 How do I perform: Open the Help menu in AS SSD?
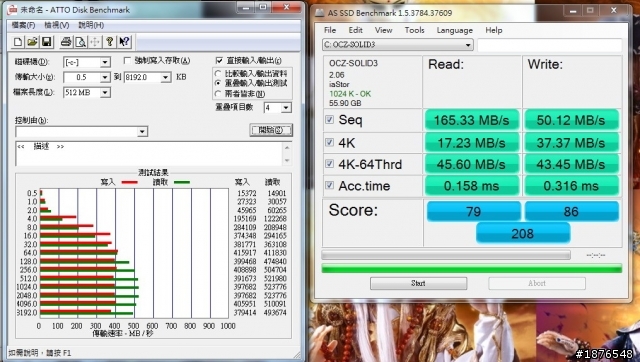(x=494, y=30)
